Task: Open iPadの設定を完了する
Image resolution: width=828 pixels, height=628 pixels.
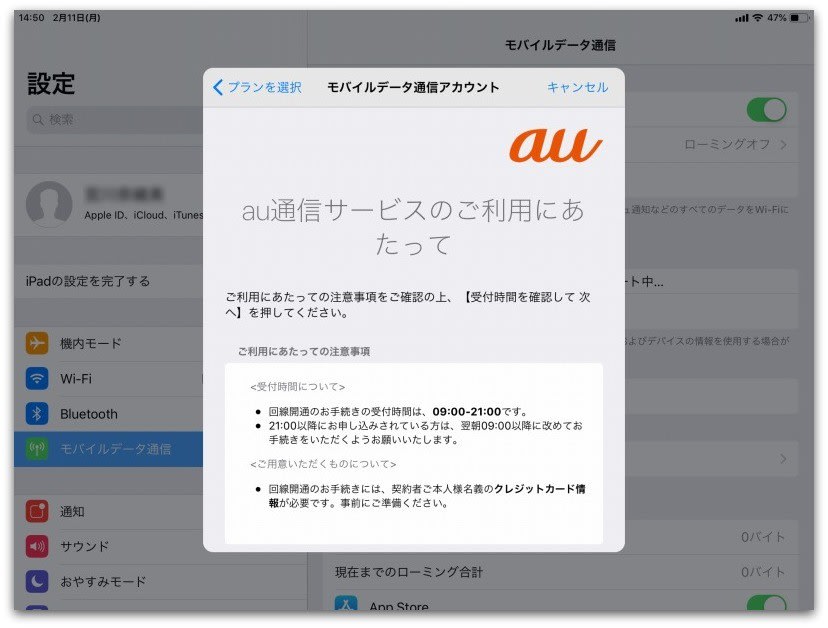Action: pos(109,281)
